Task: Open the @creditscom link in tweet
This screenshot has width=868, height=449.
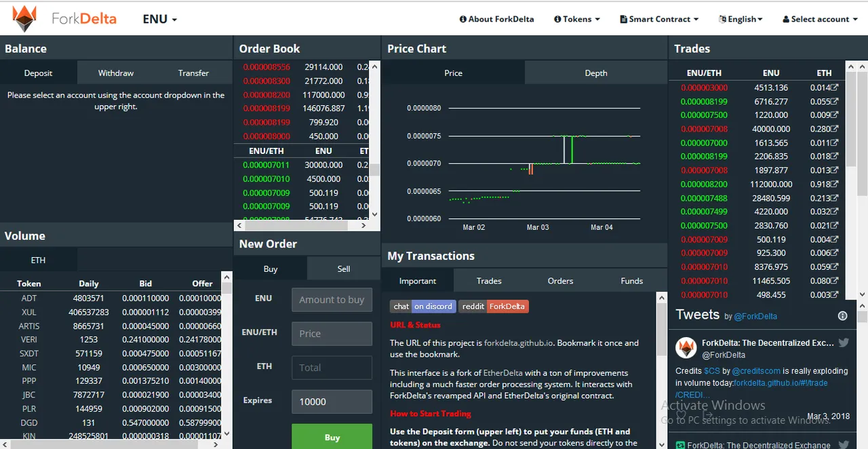Action: [757, 371]
